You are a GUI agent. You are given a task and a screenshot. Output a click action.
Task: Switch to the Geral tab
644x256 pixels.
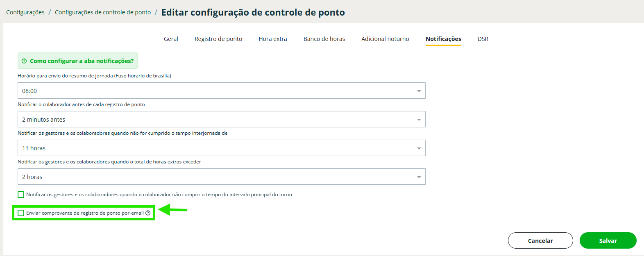point(171,39)
